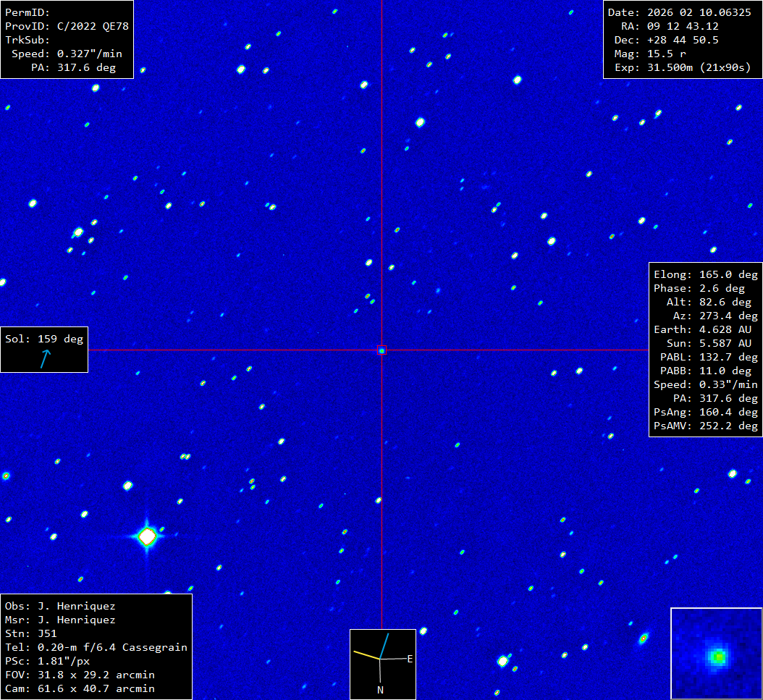Open the zoomed comet thumbnail inset

tap(716, 654)
